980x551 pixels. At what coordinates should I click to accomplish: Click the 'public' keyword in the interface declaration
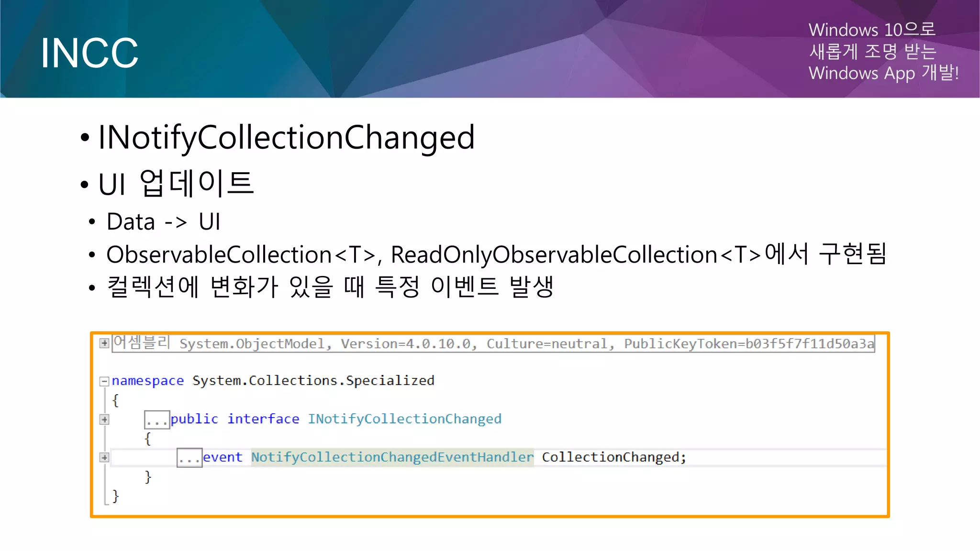coord(194,419)
